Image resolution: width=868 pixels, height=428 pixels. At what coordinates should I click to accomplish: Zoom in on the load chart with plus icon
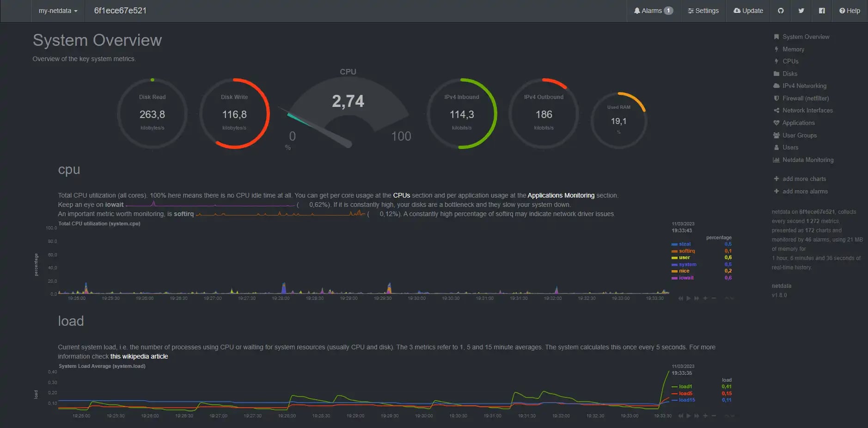(705, 416)
